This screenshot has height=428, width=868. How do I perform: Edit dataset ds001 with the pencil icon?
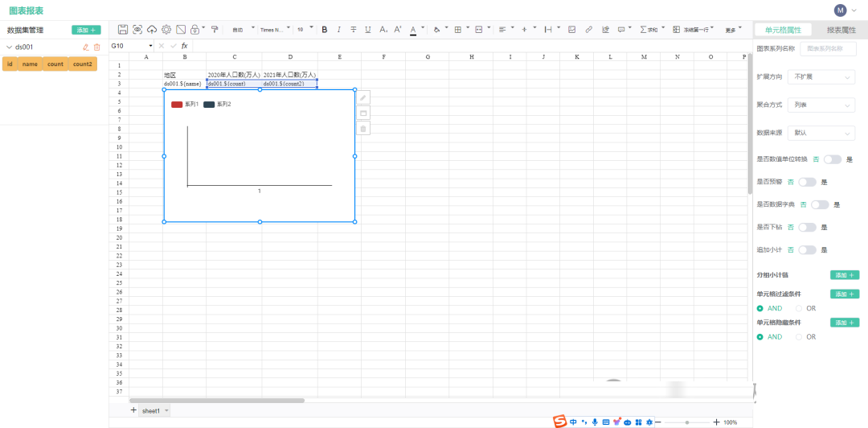(x=86, y=47)
